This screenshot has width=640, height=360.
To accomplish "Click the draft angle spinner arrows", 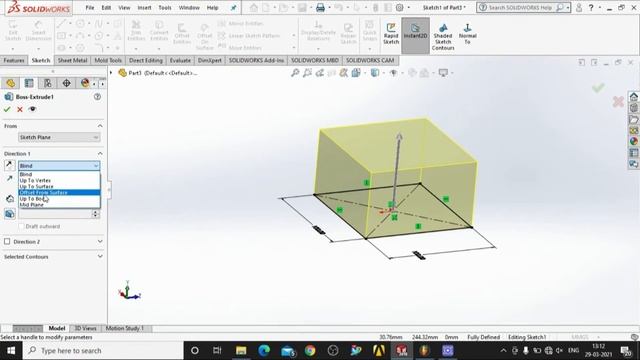I will pos(96,213).
